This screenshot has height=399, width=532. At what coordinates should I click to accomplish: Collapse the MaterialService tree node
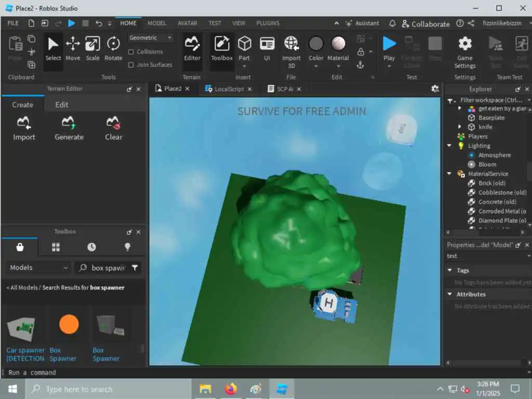pyautogui.click(x=449, y=174)
